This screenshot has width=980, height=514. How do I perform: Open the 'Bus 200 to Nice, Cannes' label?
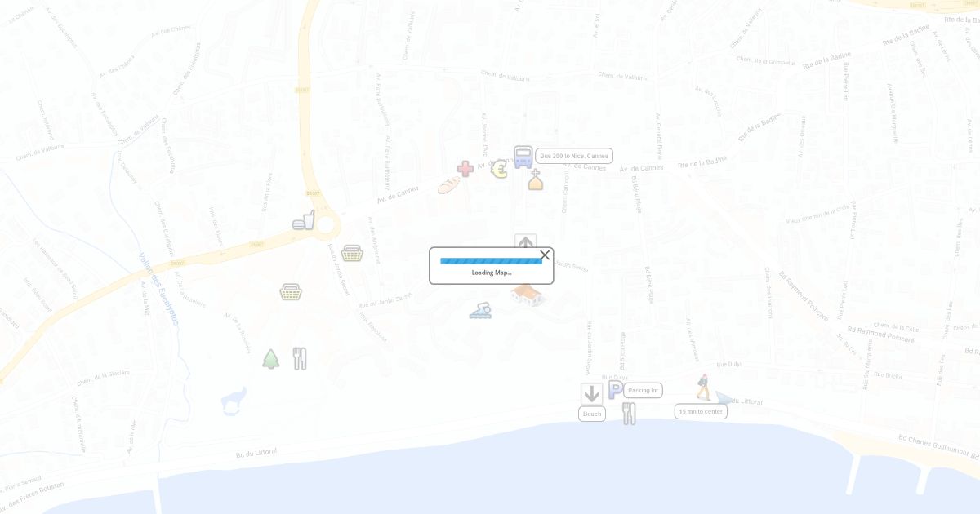(x=574, y=156)
